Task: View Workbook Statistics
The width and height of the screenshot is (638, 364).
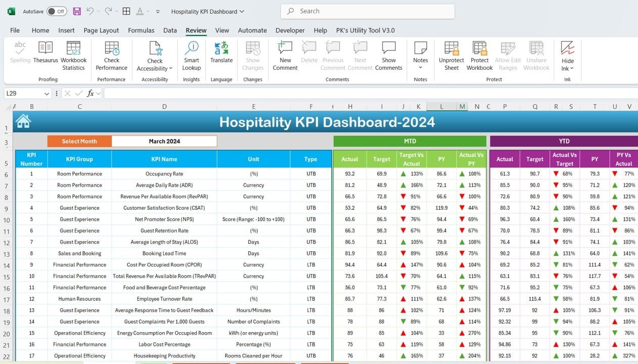Action: 73,55
